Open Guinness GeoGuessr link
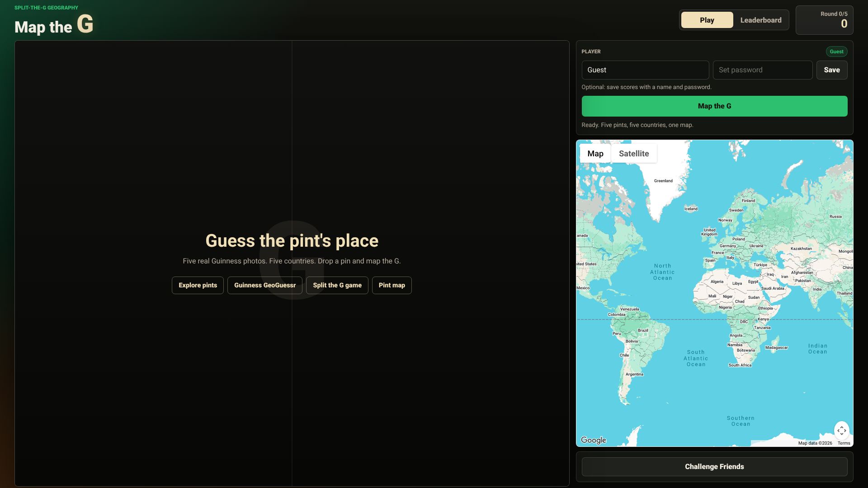 [265, 285]
